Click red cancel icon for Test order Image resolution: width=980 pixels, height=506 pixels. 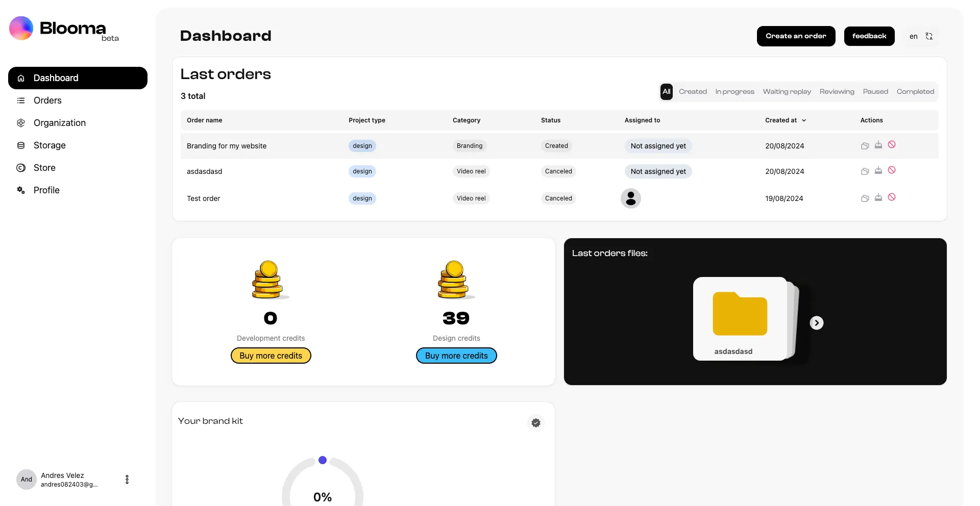892,197
